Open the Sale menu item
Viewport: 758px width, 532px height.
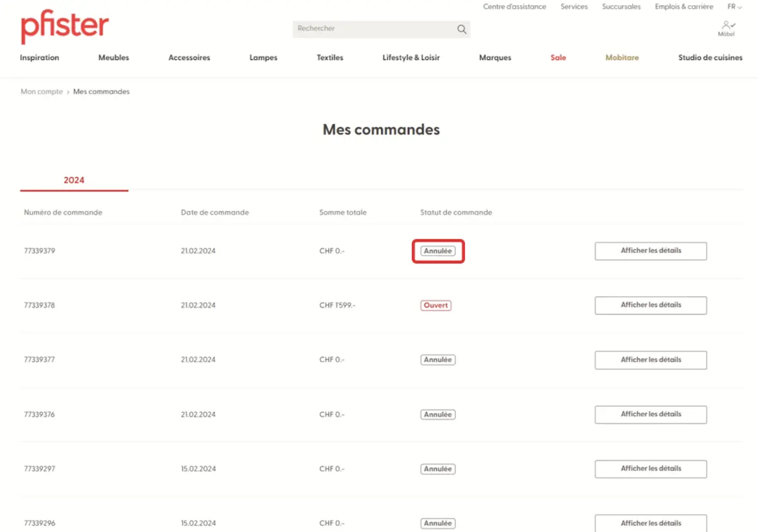click(558, 57)
